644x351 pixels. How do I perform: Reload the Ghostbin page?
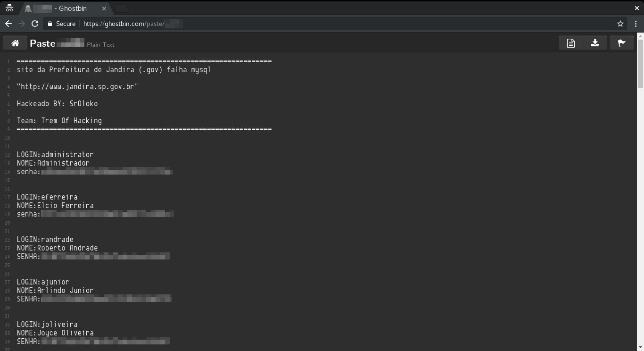(35, 24)
